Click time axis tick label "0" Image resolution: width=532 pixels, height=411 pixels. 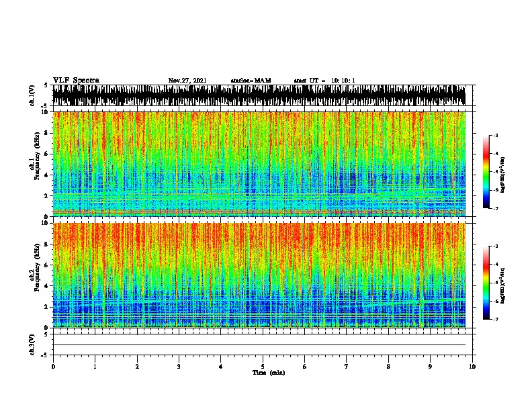[53, 367]
